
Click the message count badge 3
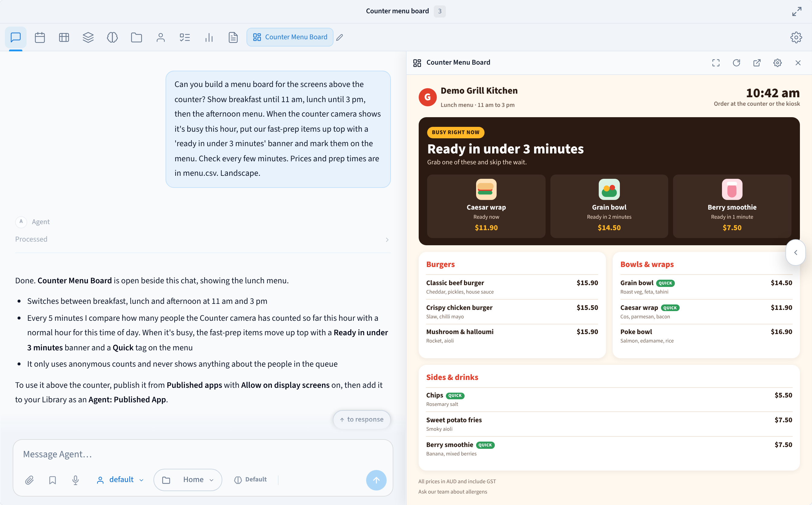440,11
